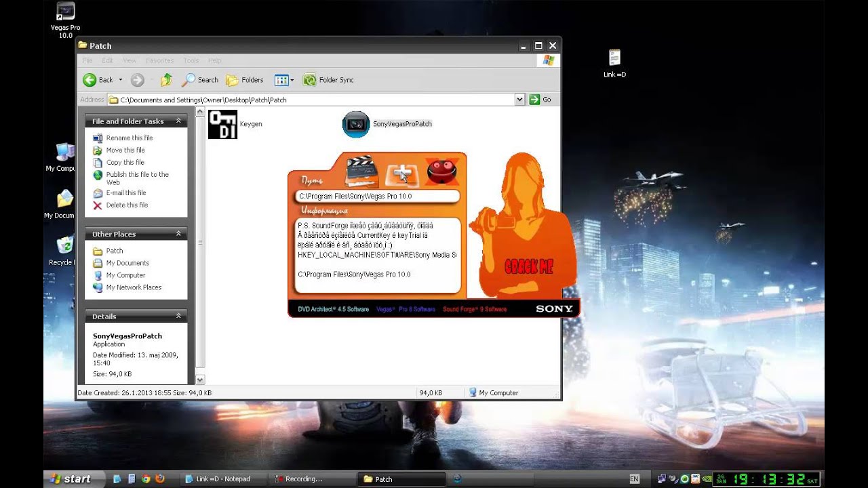Click the Explorer address path field
This screenshot has width=868, height=488.
pyautogui.click(x=316, y=100)
